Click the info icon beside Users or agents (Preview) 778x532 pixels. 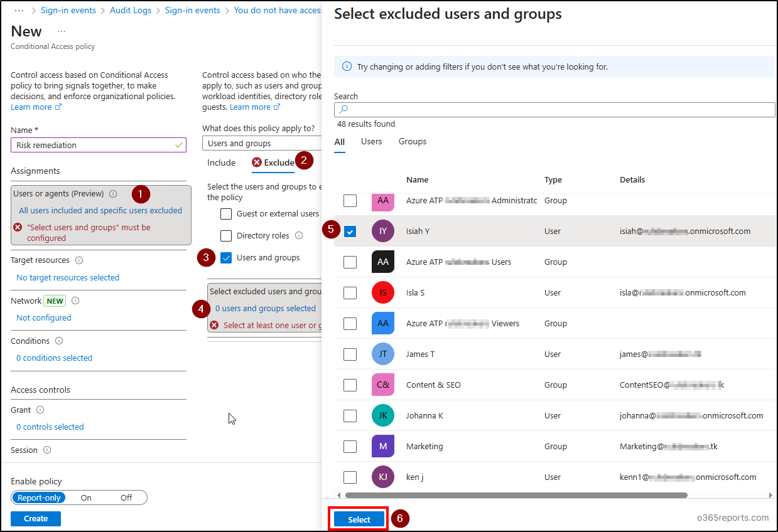click(113, 193)
